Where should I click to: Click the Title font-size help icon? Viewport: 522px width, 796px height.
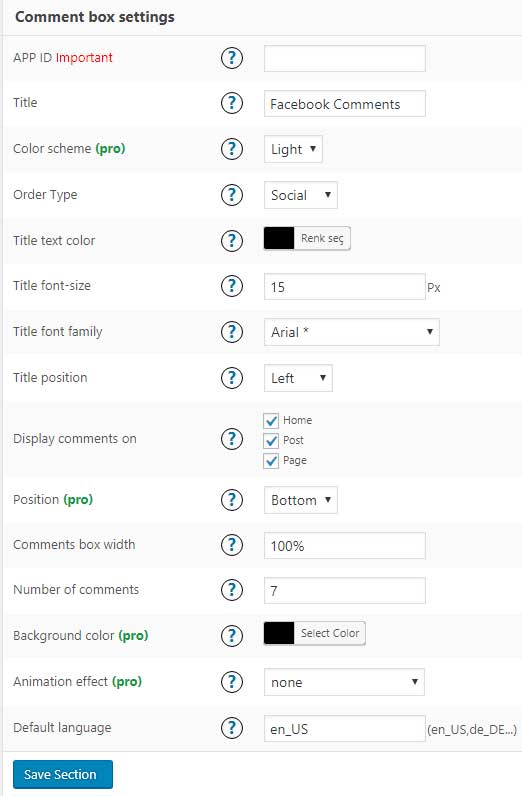(x=232, y=286)
